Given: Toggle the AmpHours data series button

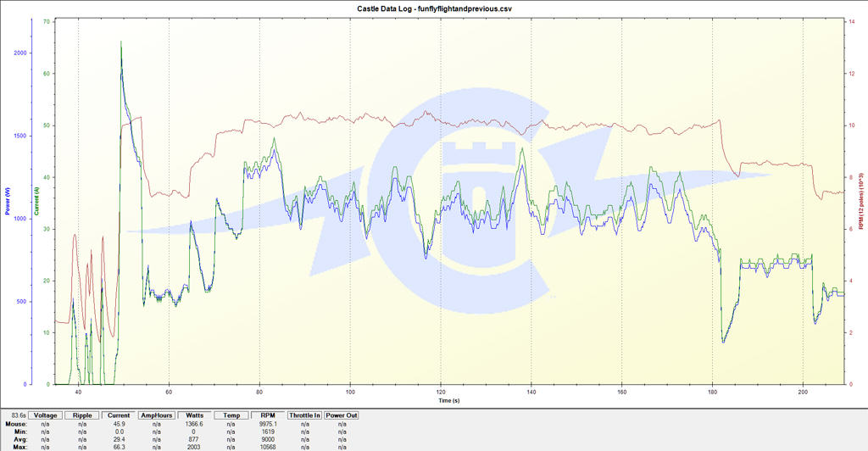Looking at the screenshot, I should [x=157, y=415].
